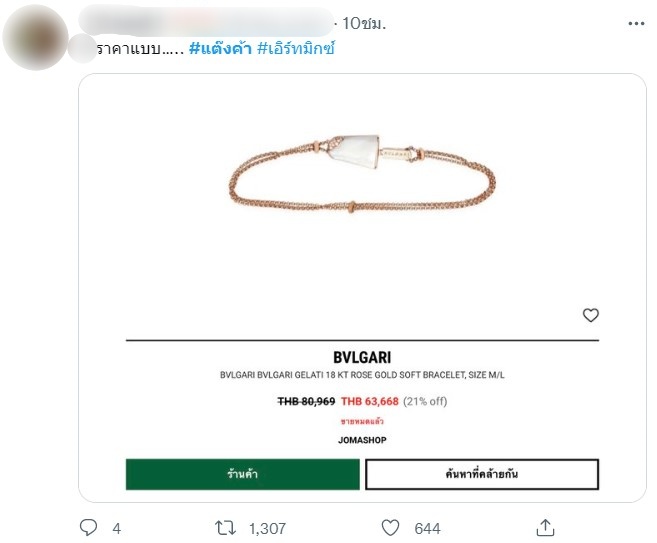Click the 1,307 retweet count

[269, 528]
